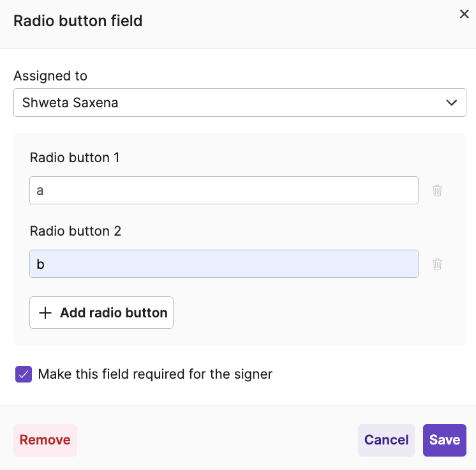Viewport: 476px width, 470px height.
Task: Click the 'Assigned to' label
Action: tap(50, 76)
